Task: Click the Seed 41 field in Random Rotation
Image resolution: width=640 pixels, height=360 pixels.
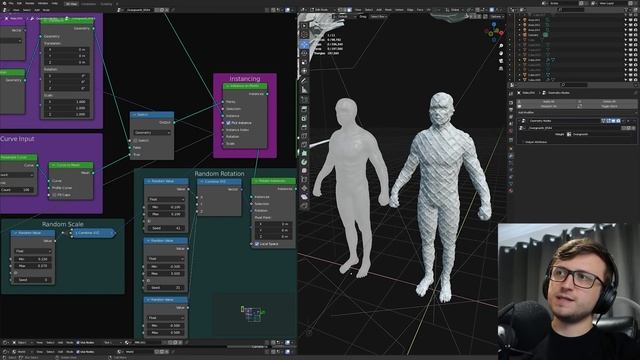Action: (x=166, y=228)
